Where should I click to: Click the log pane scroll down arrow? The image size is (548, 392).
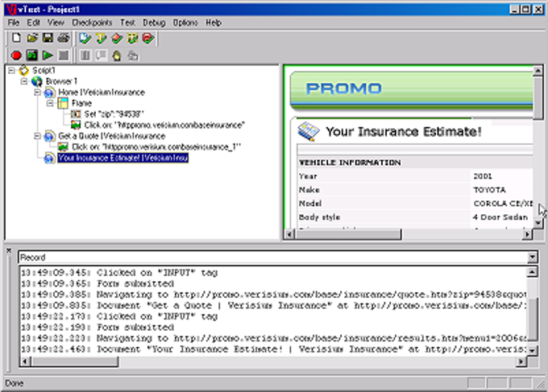coord(532,350)
